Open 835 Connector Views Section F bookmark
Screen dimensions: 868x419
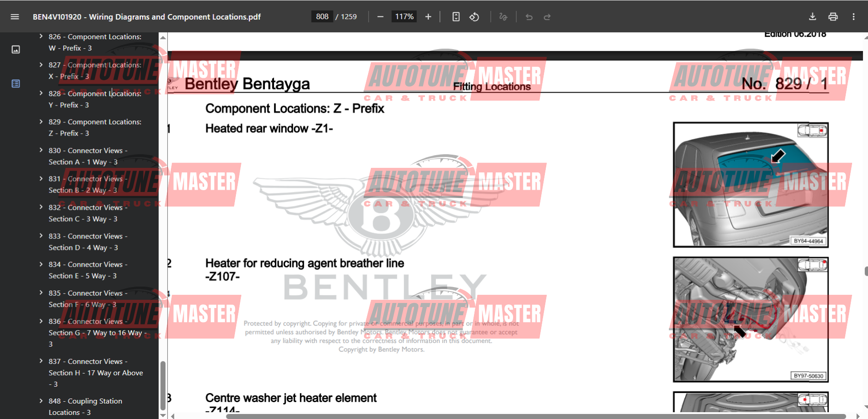88,298
